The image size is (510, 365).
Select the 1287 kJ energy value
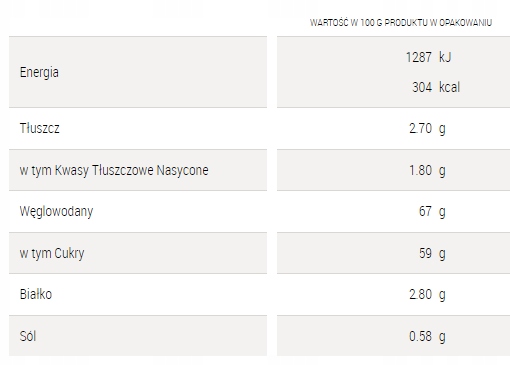pyautogui.click(x=428, y=57)
